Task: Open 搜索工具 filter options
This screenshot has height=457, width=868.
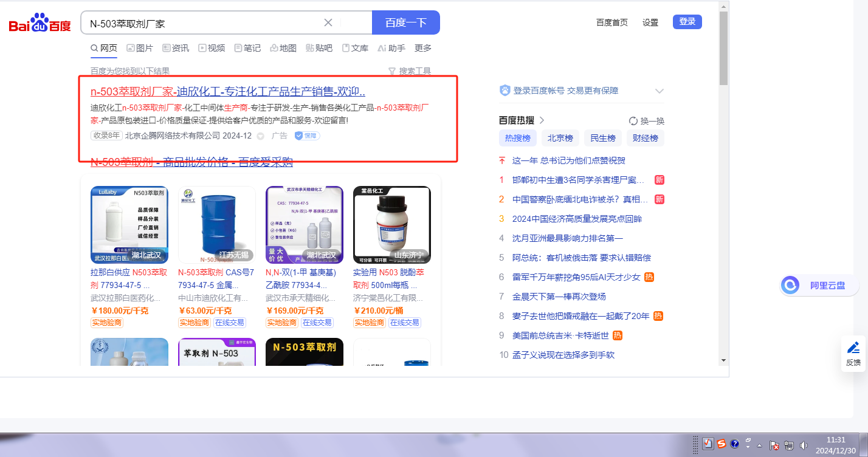Action: click(x=410, y=71)
